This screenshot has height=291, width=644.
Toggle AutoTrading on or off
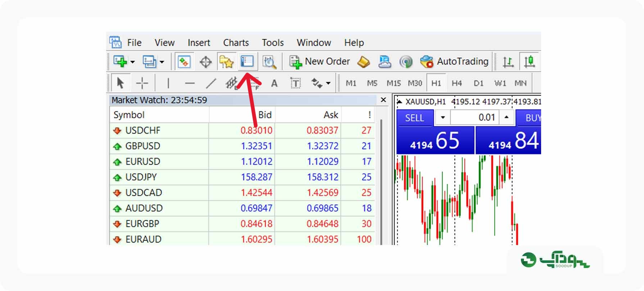tap(454, 62)
